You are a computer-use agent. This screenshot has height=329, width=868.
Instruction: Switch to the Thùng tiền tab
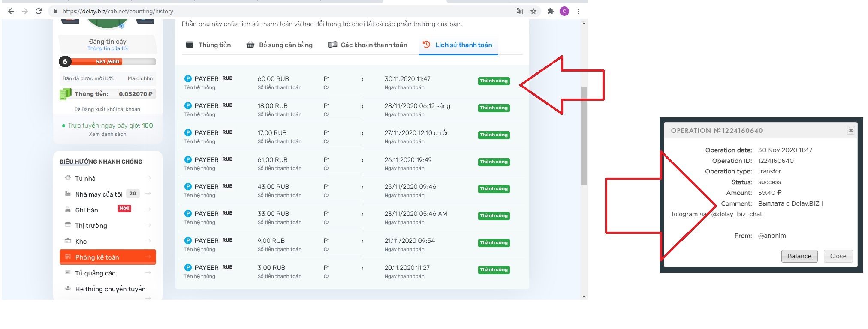[208, 45]
